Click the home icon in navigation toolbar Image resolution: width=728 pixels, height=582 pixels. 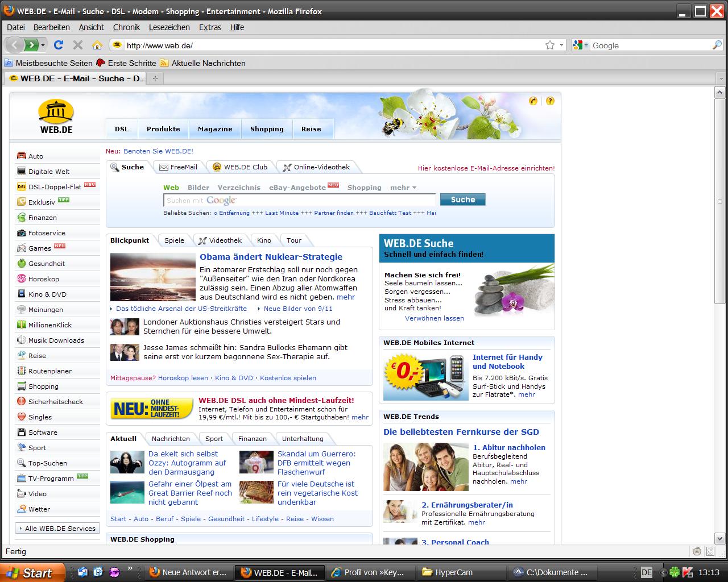click(97, 45)
